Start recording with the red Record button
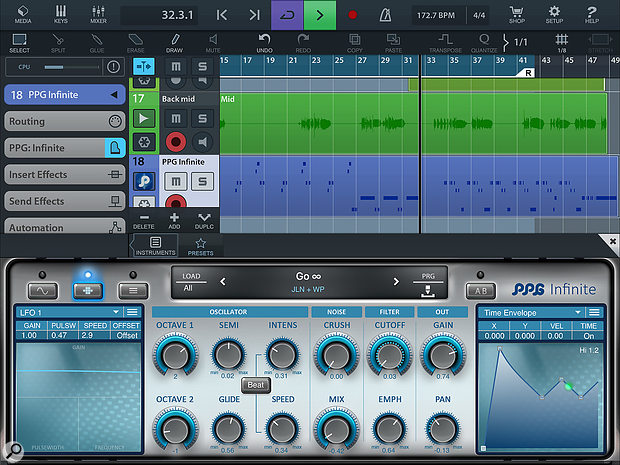Viewport: 620px width, 465px height. pos(353,15)
